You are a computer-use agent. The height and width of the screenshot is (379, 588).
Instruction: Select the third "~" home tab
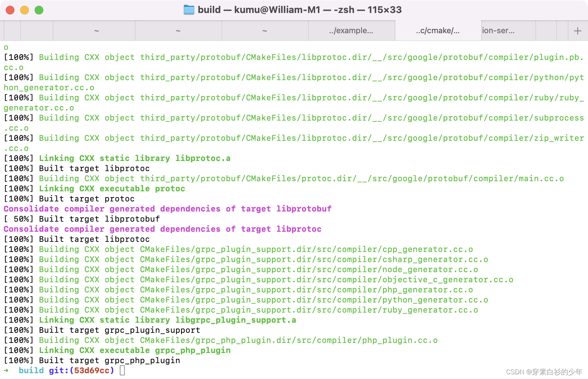(x=265, y=31)
